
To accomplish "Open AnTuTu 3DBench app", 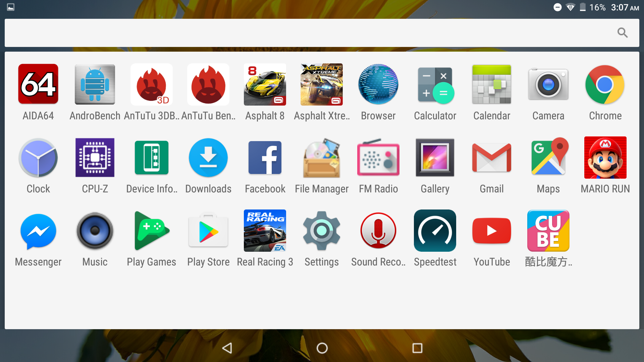I will pos(152,84).
